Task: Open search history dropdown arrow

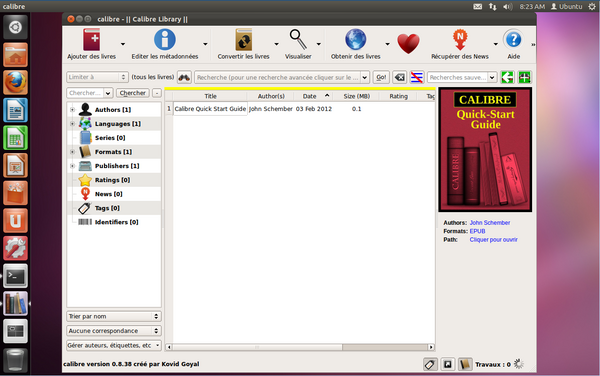Action: [x=365, y=77]
